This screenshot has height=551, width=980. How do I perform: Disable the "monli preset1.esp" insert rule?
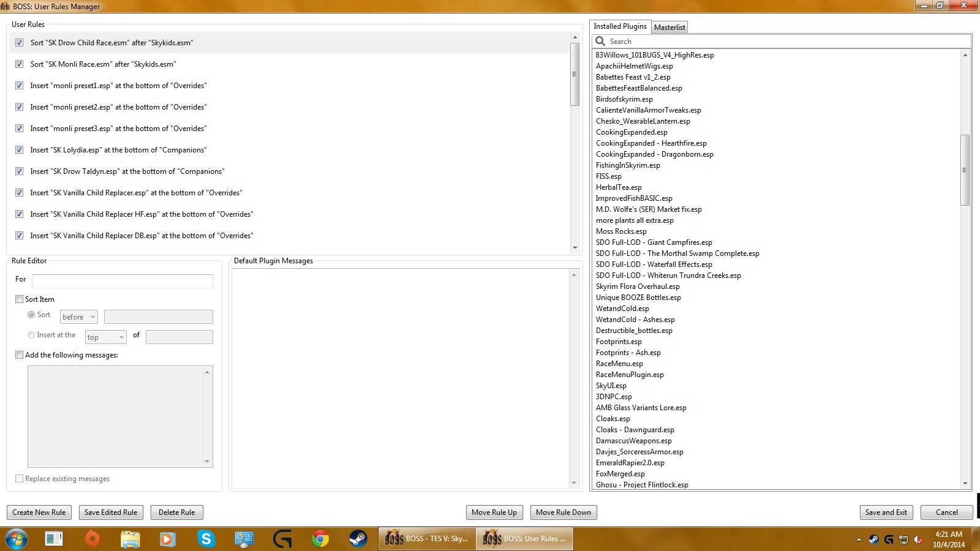(x=19, y=86)
